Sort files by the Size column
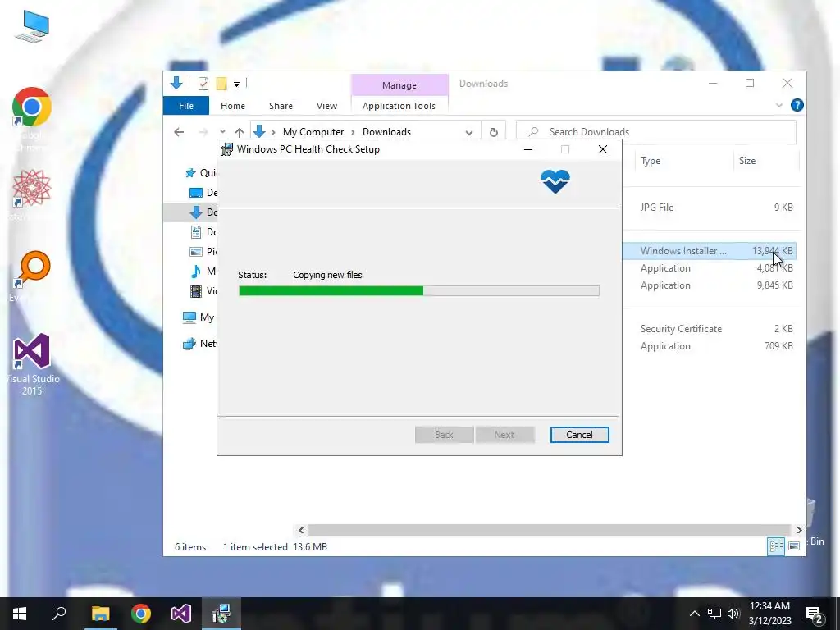The image size is (840, 630). [x=766, y=161]
